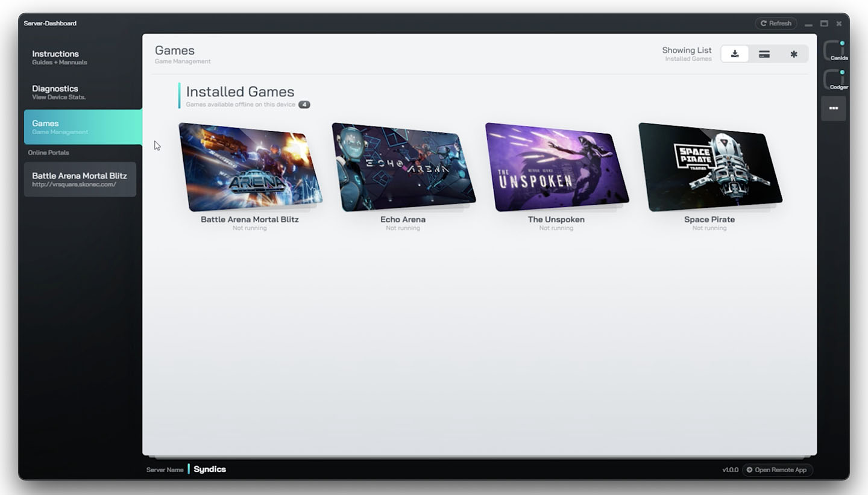Click the Installed Games heading

240,92
